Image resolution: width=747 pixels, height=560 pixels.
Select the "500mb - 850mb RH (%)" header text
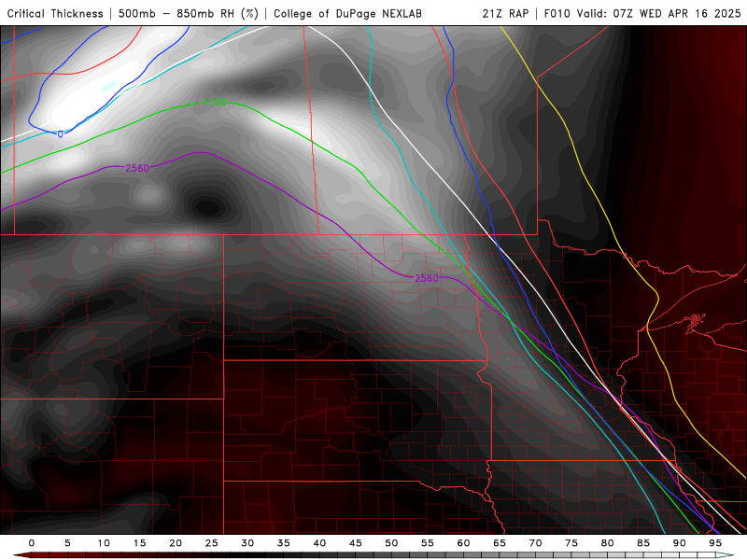[189, 13]
